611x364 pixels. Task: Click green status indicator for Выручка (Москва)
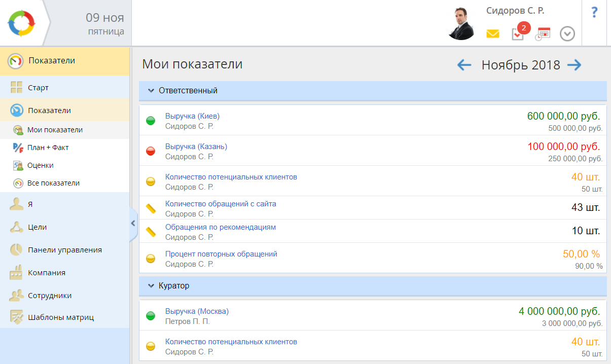click(x=151, y=316)
